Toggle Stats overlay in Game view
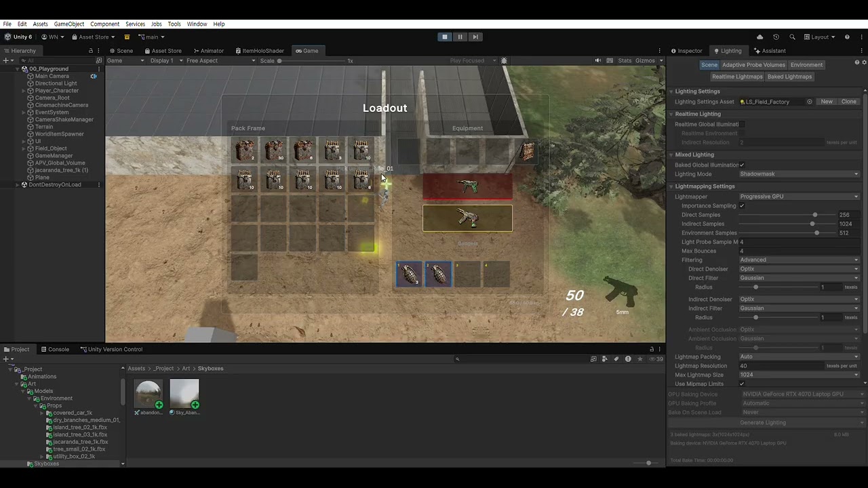This screenshot has width=868, height=488. pyautogui.click(x=625, y=60)
